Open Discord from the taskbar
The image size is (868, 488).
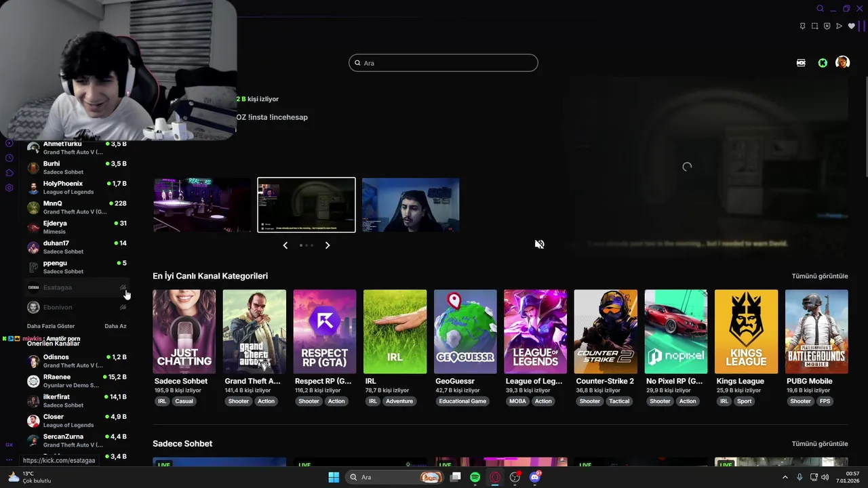pyautogui.click(x=535, y=477)
